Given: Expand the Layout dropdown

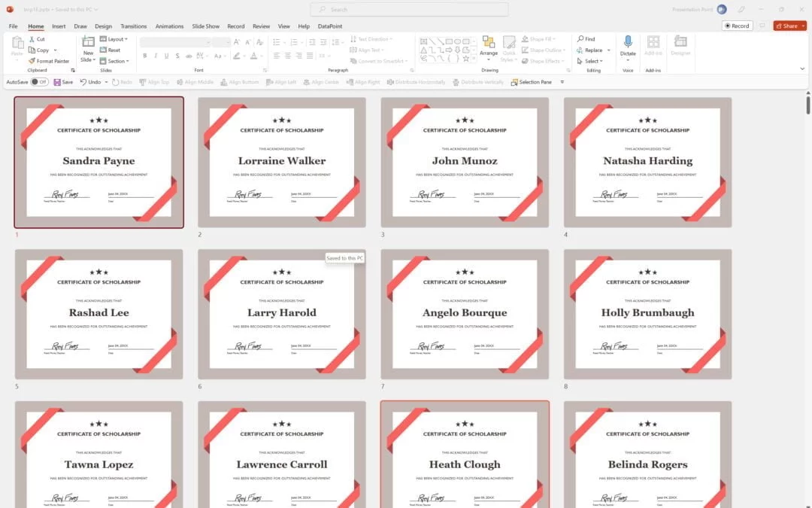Looking at the screenshot, I should click(x=114, y=39).
